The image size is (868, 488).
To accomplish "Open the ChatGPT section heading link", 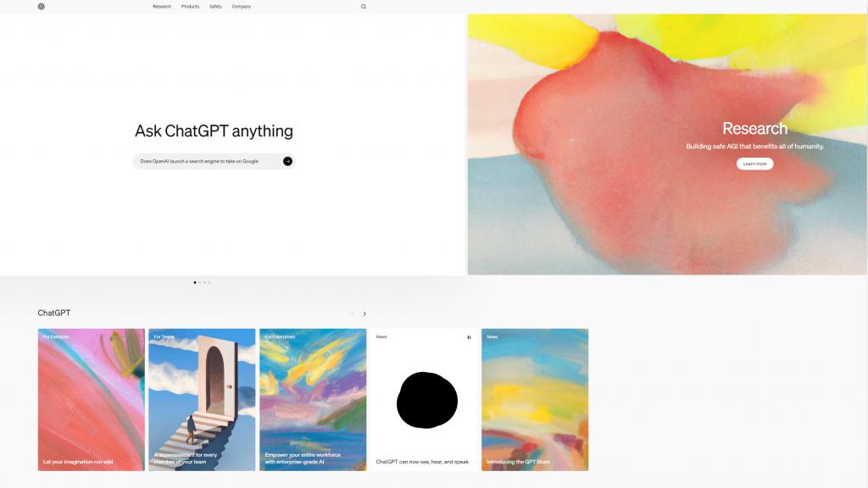I will coord(54,313).
